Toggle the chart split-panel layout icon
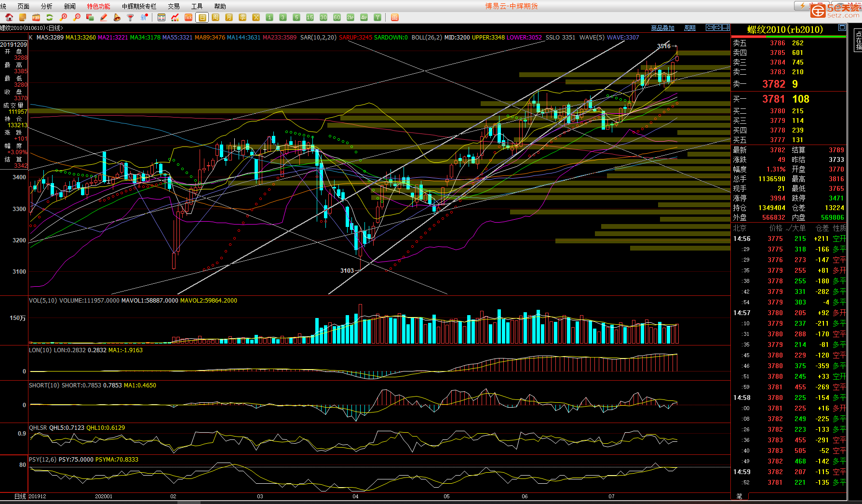 pos(726,27)
